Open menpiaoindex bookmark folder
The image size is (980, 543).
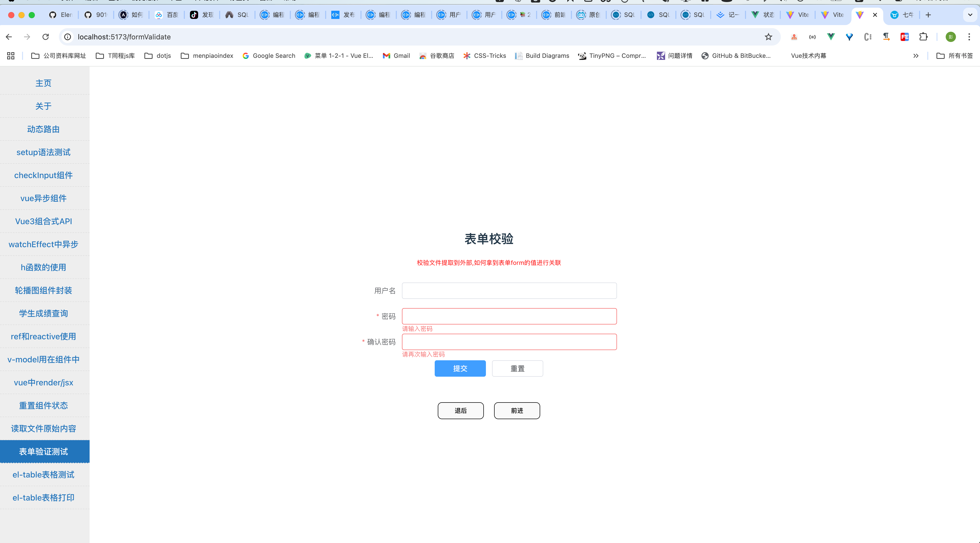point(207,56)
